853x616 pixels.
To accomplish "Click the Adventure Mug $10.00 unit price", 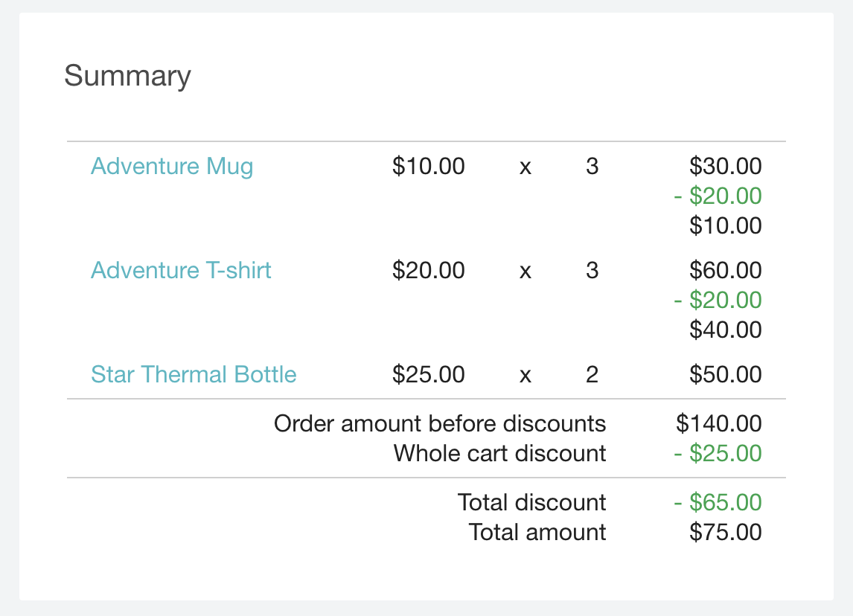I will coord(428,166).
